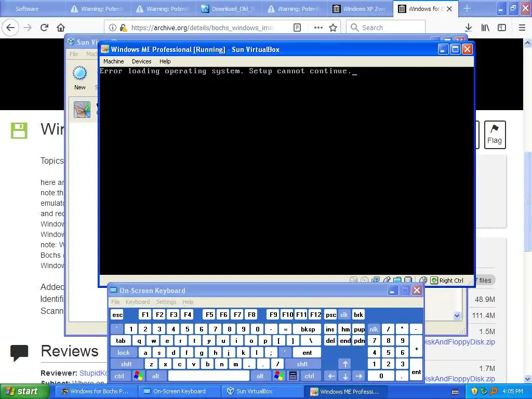
Task: Click the left arrow key on keyboard
Action: pyautogui.click(x=331, y=376)
